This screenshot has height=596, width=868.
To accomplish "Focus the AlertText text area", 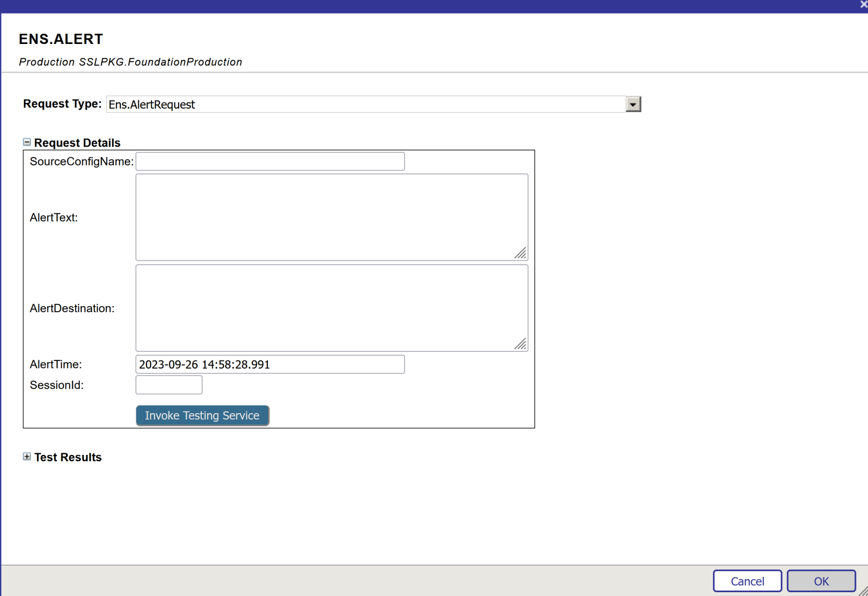I will coord(331,217).
